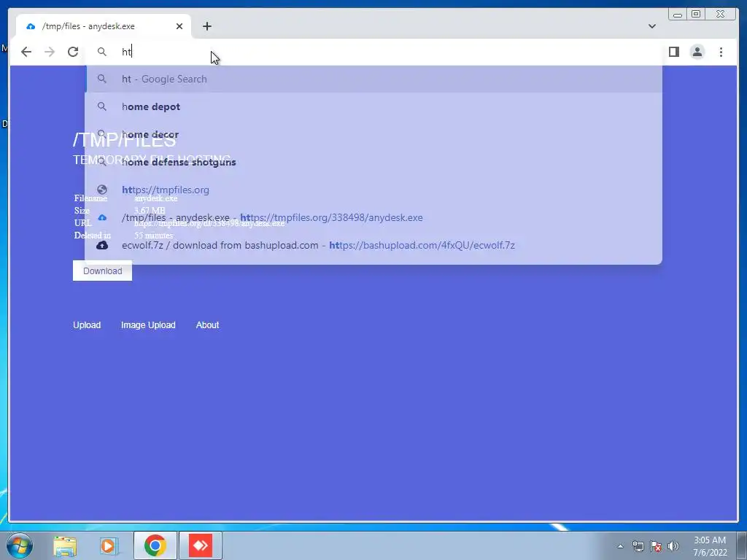
Task: Open the Chrome three-dot menu
Action: tap(721, 52)
